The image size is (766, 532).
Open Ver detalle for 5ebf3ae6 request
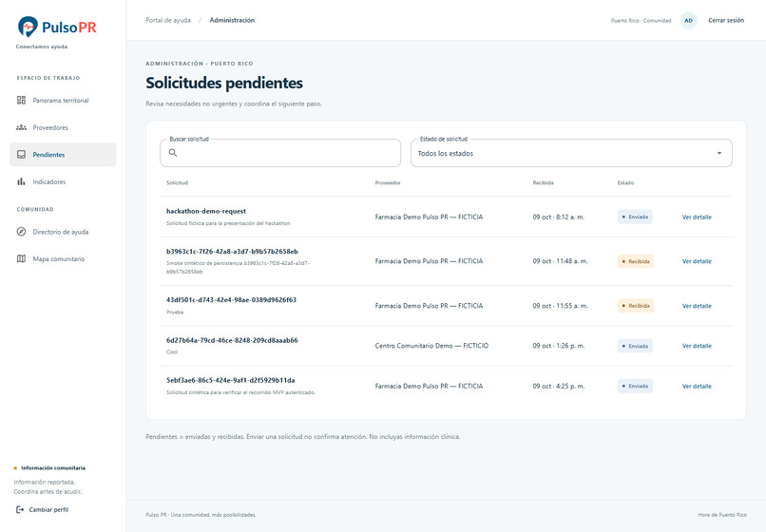point(697,386)
